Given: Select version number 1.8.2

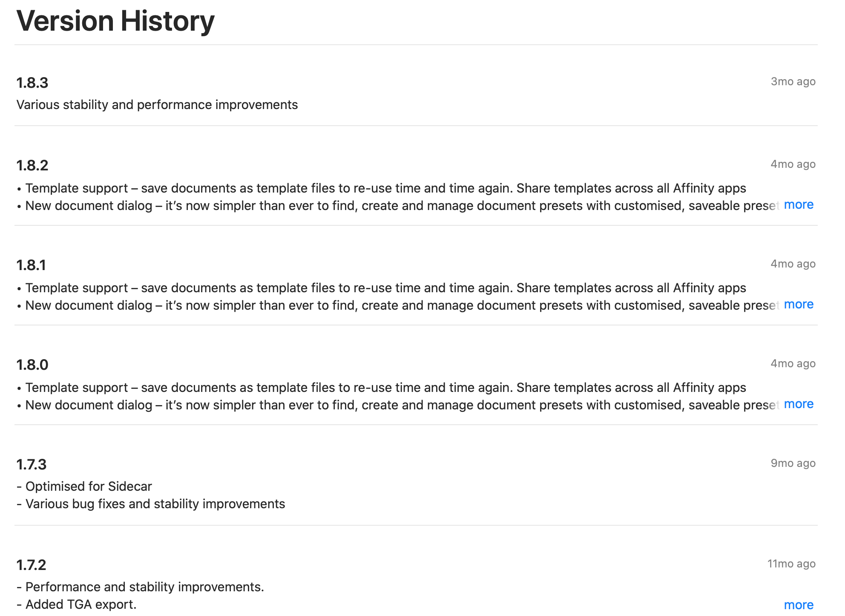Looking at the screenshot, I should click(32, 165).
